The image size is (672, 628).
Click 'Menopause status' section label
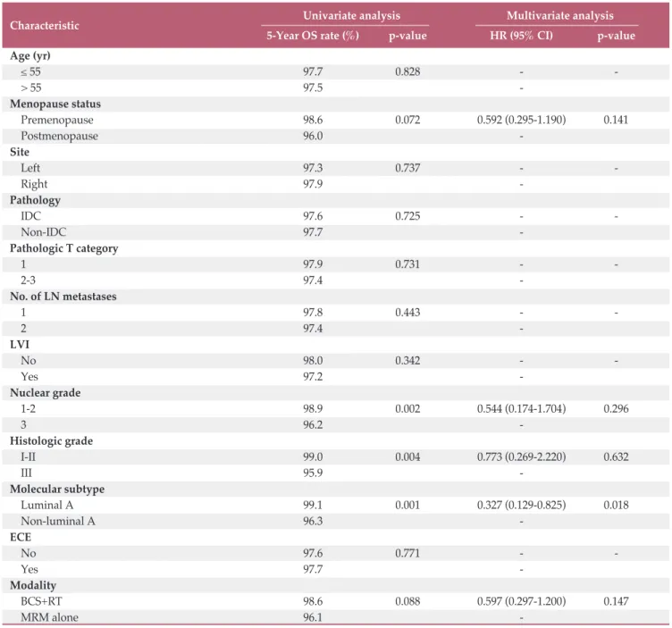point(55,105)
